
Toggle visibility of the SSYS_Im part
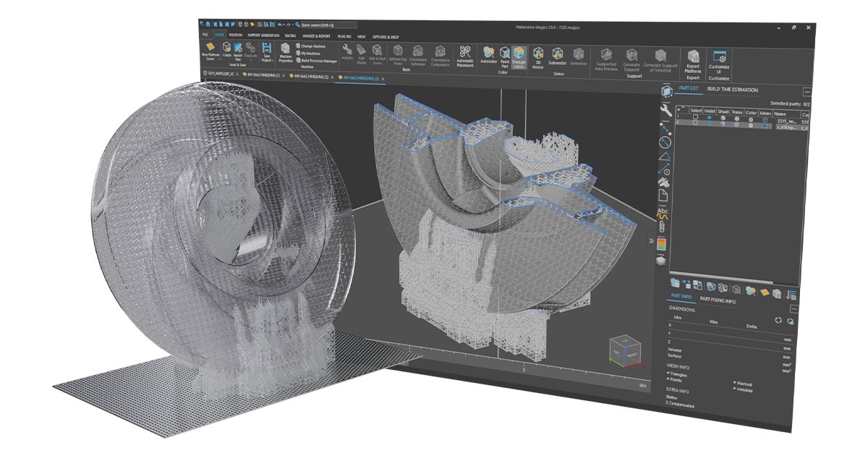pos(709,117)
